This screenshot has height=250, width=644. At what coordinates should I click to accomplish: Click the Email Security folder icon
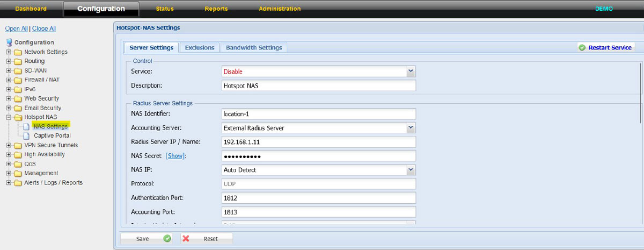[x=18, y=108]
